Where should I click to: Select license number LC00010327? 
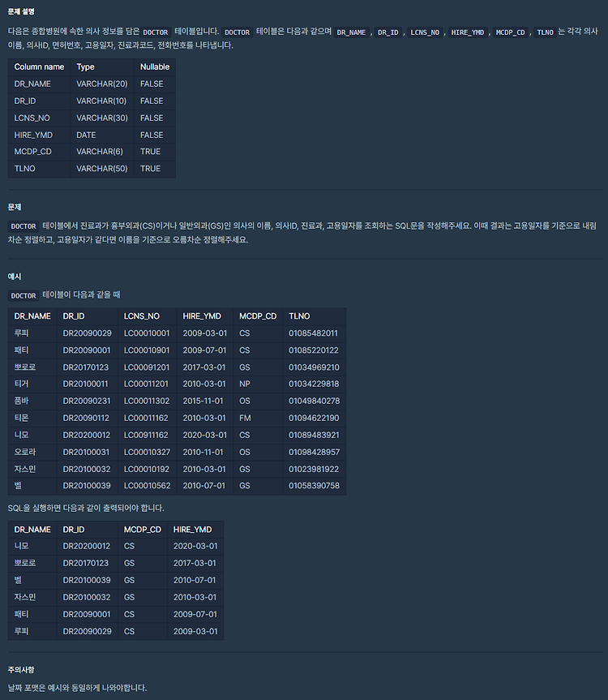coord(148,452)
